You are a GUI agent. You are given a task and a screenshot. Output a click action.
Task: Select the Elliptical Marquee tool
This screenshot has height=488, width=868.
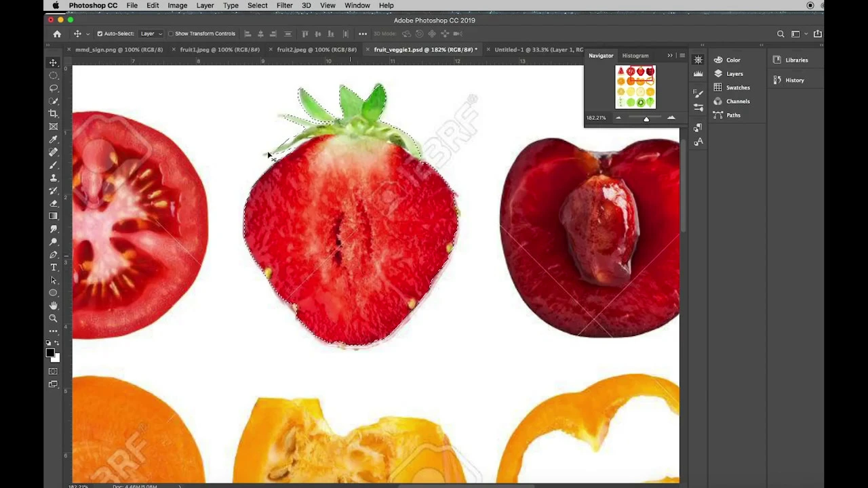53,75
